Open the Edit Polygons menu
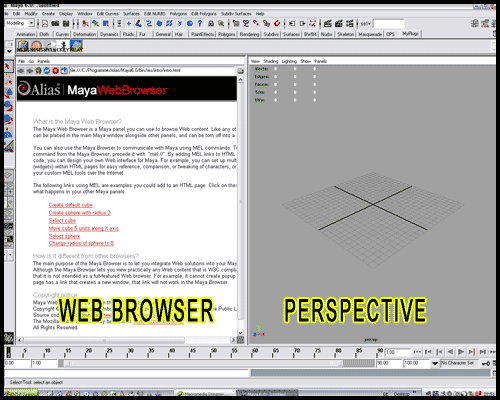Viewport: 500px width, 400px height. [204, 14]
